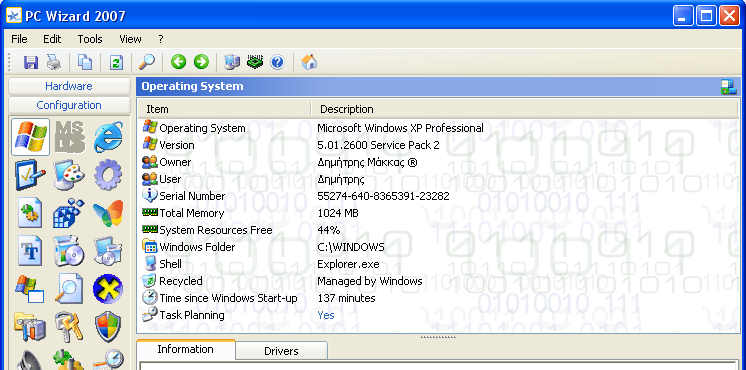Open the Tools menu
Screen dimensions: 746x370
(x=90, y=39)
